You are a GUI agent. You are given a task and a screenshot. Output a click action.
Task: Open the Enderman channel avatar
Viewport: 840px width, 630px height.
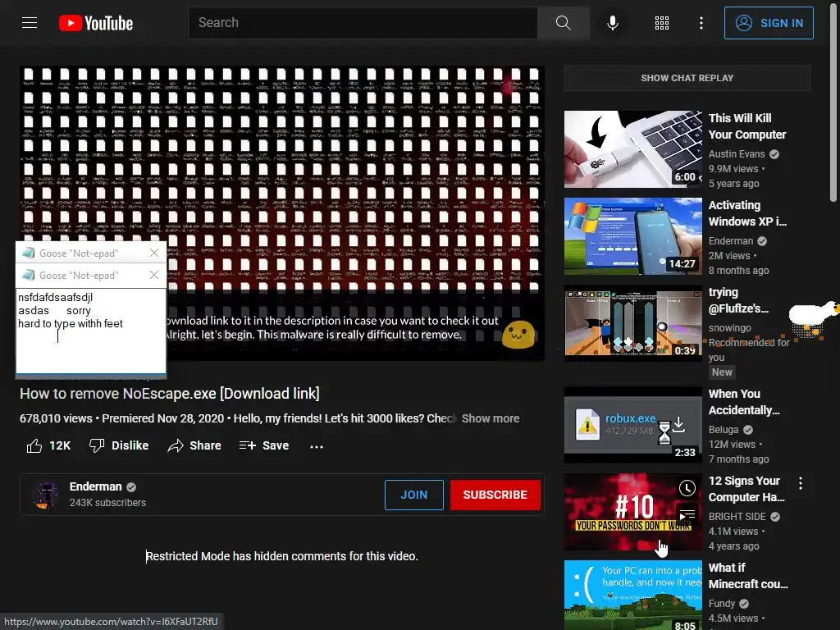coord(45,495)
